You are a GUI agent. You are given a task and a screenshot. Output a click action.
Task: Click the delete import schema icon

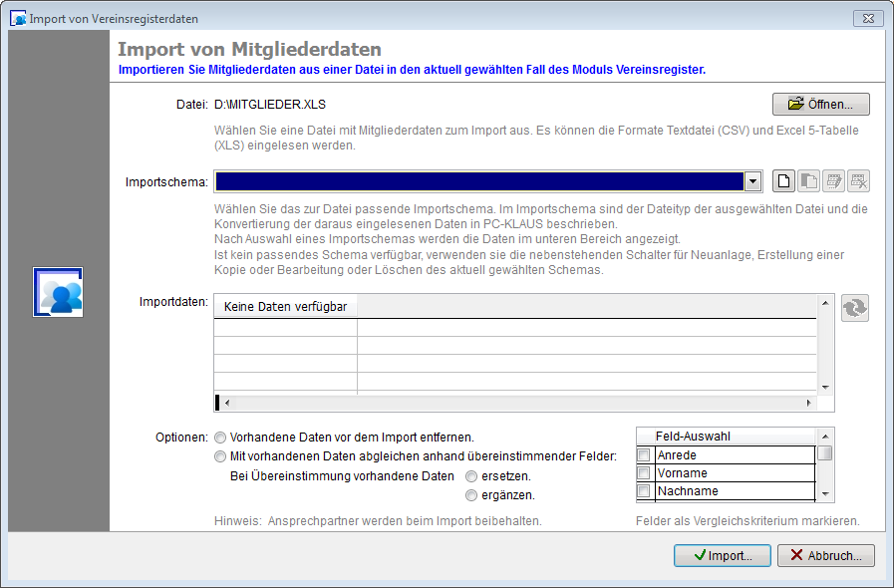(859, 181)
